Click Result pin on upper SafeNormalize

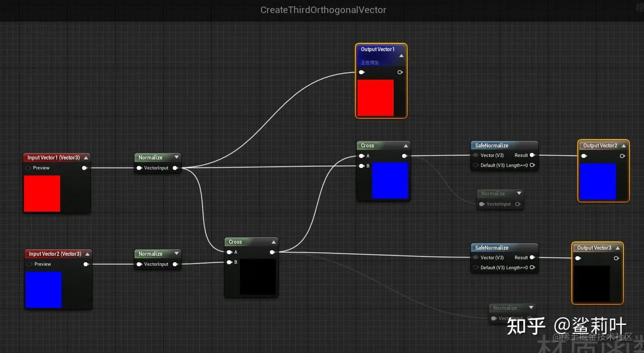coord(532,155)
